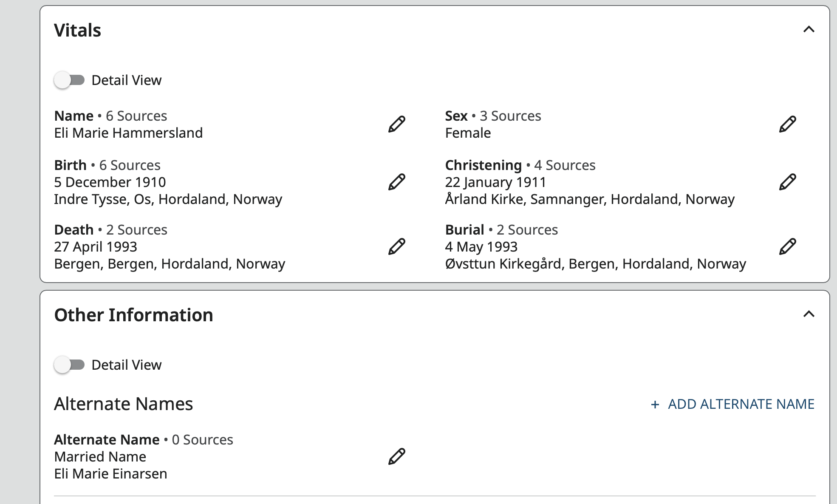Edit the Married Name alternate name pencil
Screen dimensions: 837x504
396,456
